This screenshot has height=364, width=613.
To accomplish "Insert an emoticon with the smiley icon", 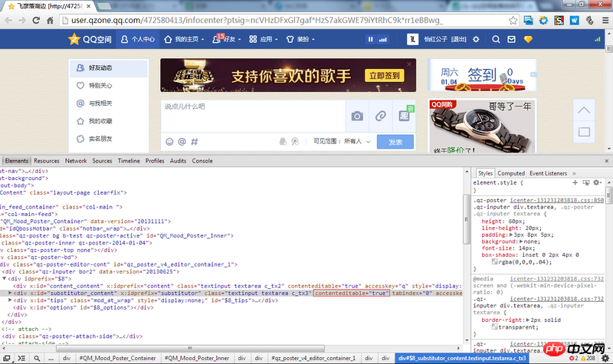I will pos(169,142).
